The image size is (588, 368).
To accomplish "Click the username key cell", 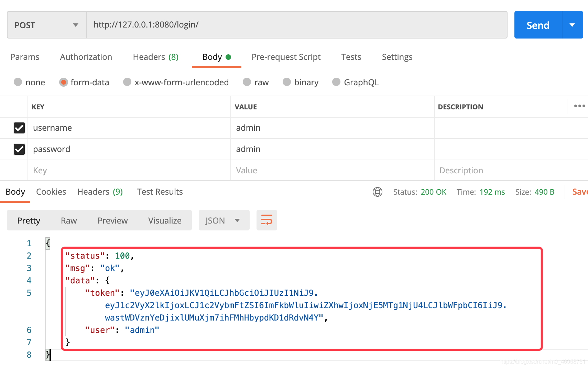I will 129,128.
